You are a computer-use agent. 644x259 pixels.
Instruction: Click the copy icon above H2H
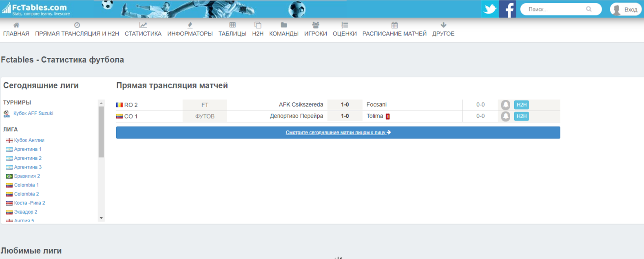(x=258, y=25)
